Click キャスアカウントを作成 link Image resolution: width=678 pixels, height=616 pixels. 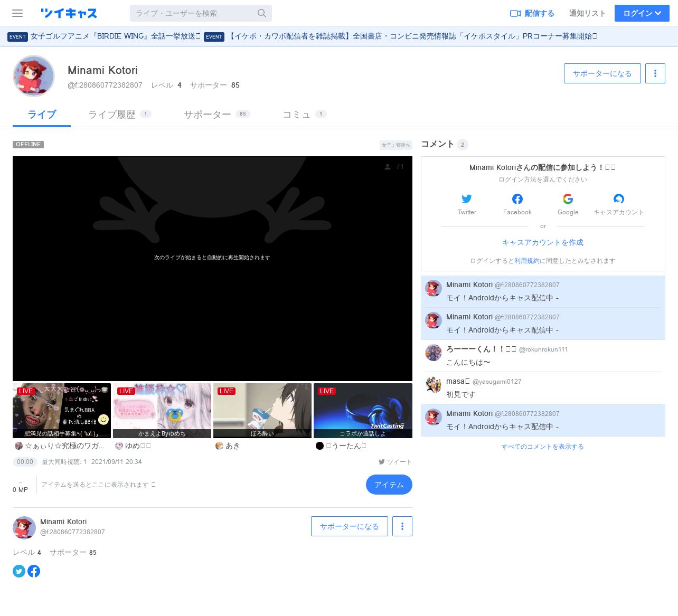coord(542,242)
